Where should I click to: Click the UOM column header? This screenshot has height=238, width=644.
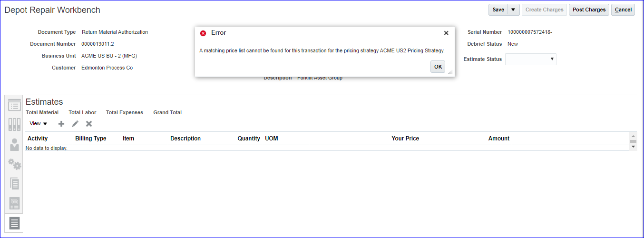click(x=272, y=139)
